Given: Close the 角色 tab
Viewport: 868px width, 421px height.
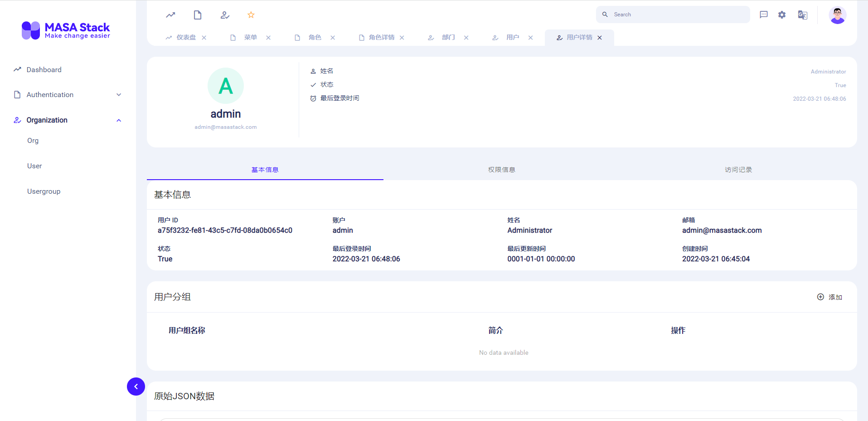Looking at the screenshot, I should (333, 38).
